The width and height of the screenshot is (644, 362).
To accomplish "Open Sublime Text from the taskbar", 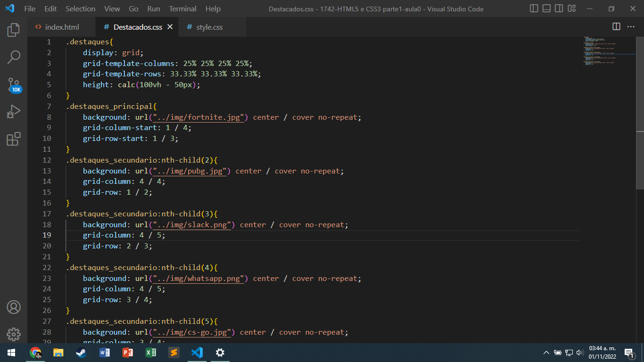I will click(x=174, y=353).
